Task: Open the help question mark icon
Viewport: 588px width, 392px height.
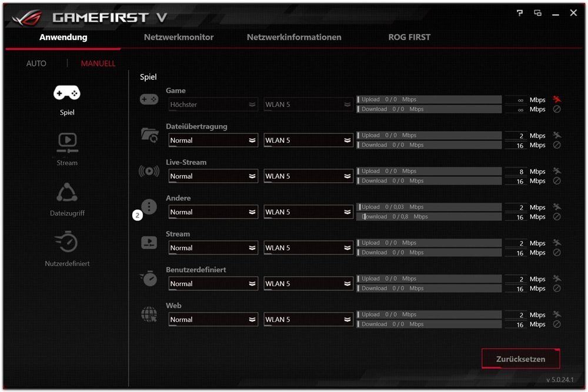Action: coord(519,13)
